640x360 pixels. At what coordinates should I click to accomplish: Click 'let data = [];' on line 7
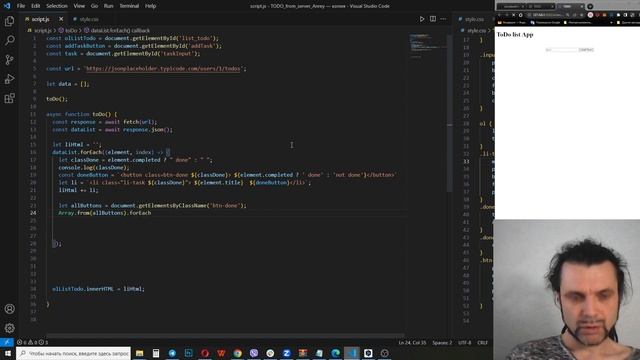pyautogui.click(x=67, y=84)
